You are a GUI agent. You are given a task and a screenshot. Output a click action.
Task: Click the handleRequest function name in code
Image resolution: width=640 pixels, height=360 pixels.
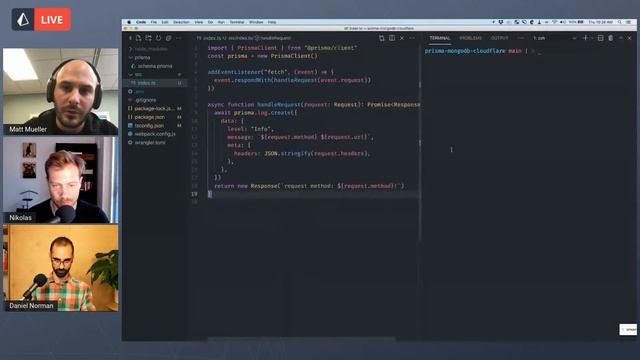point(279,104)
